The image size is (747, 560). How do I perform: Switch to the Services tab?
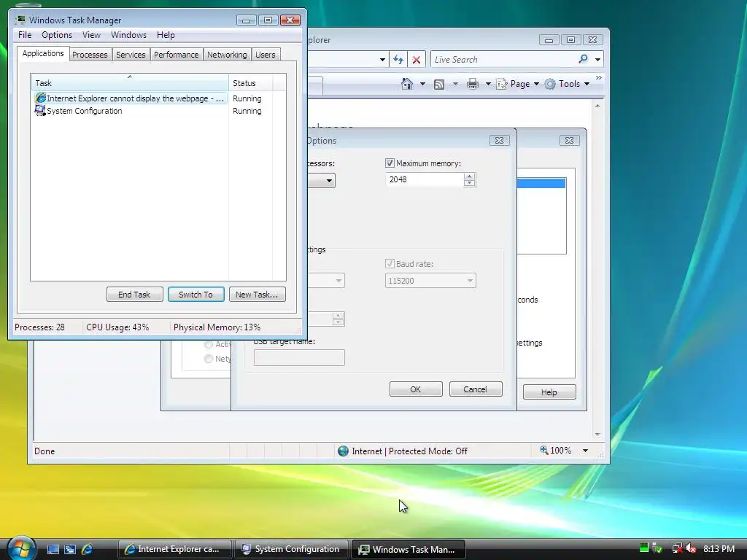131,55
